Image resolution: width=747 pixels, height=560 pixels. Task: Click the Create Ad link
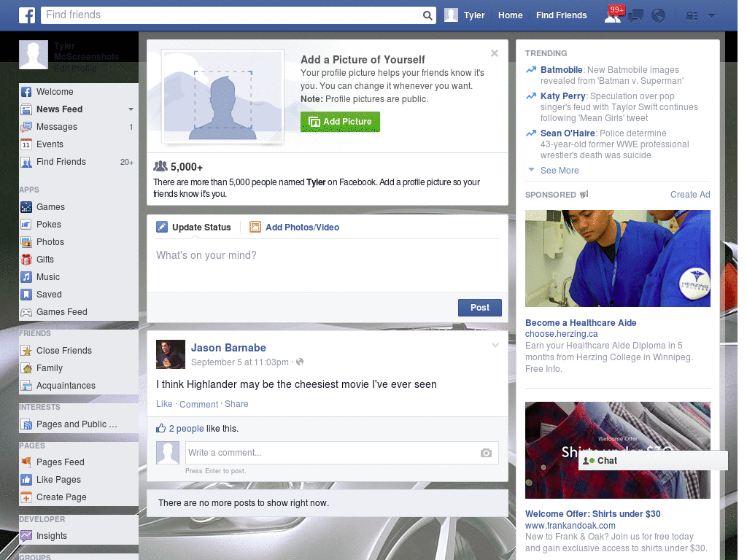[x=690, y=195]
